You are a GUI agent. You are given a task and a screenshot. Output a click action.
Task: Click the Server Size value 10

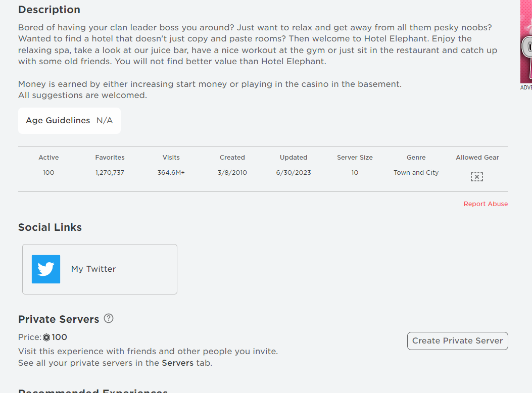tap(355, 173)
